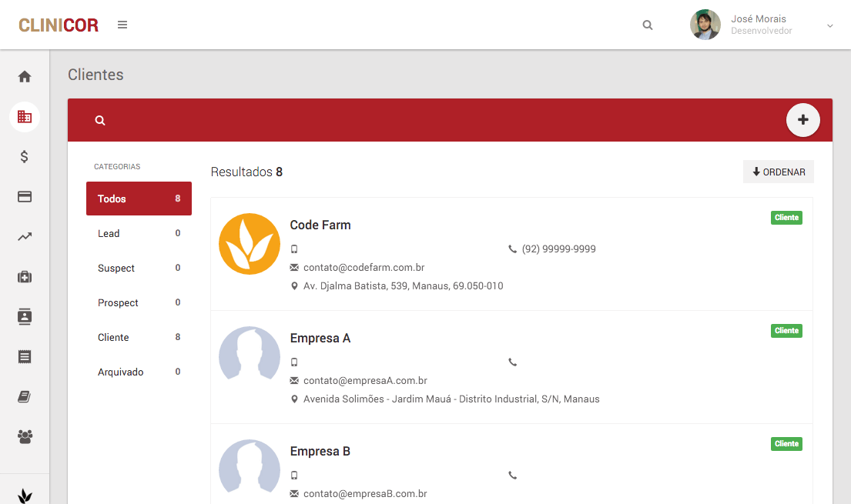
Task: Click the ORDENAR sort button
Action: click(779, 172)
